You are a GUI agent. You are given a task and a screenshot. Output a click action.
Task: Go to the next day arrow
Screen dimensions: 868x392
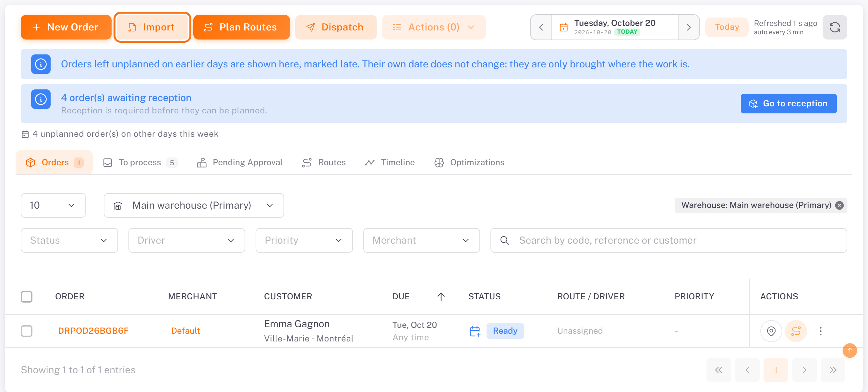coord(688,27)
